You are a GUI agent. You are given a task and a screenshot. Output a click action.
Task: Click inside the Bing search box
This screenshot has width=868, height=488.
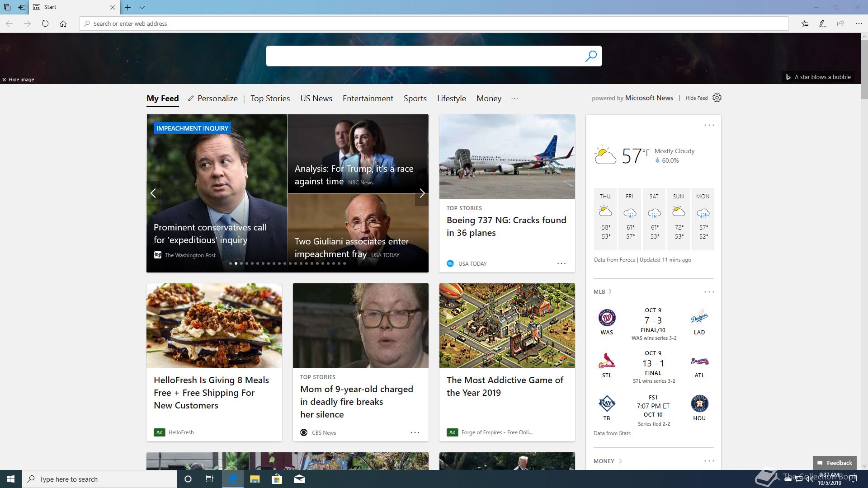click(425, 56)
